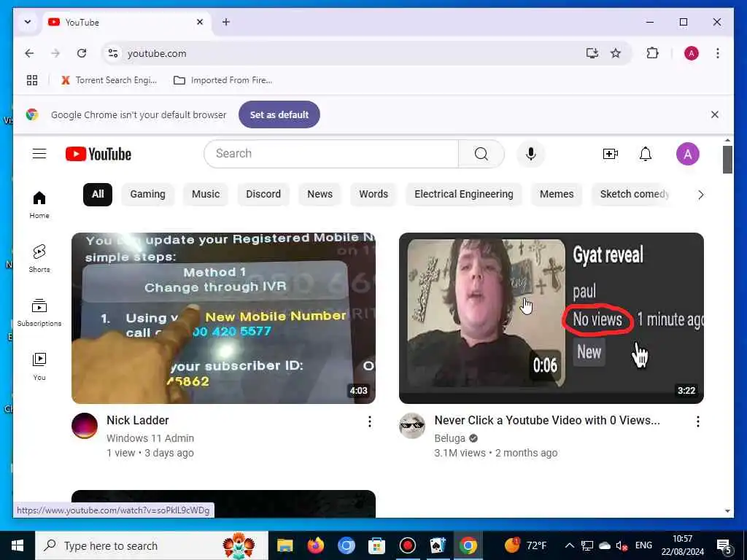Open the Nick Ladder video title
This screenshot has width=747, height=560.
click(x=138, y=421)
